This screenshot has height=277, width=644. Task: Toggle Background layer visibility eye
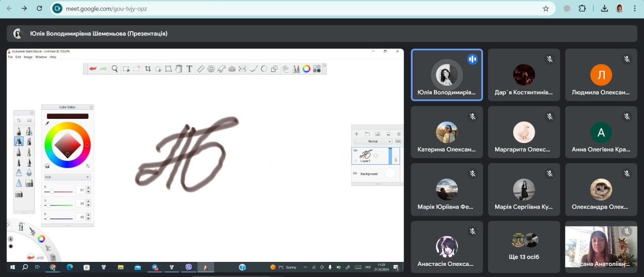tap(355, 174)
